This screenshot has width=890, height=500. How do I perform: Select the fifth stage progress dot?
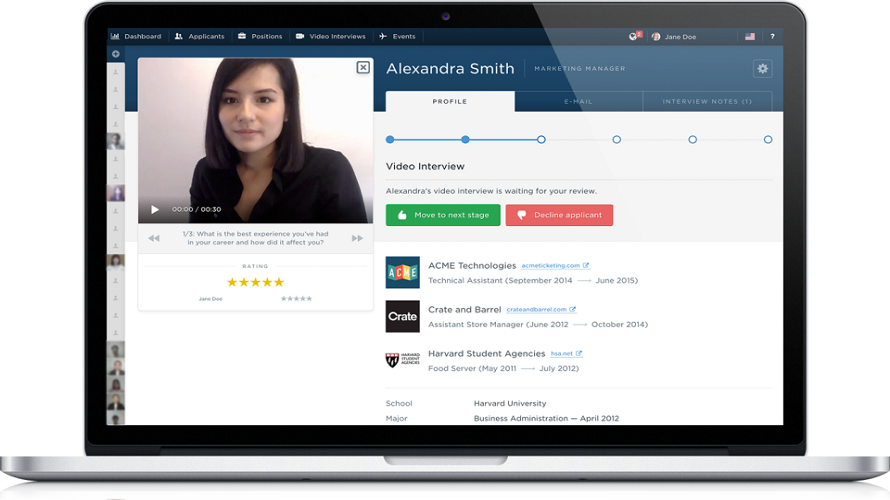[692, 140]
